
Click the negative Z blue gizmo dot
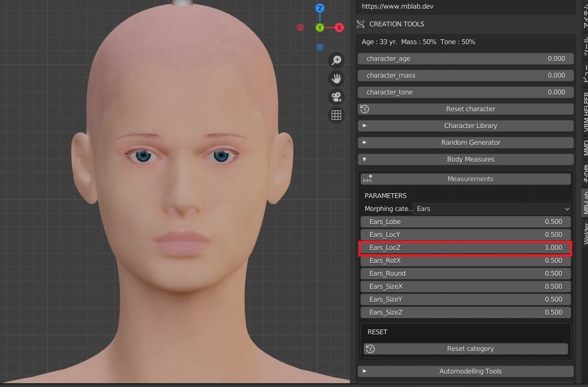[x=319, y=47]
